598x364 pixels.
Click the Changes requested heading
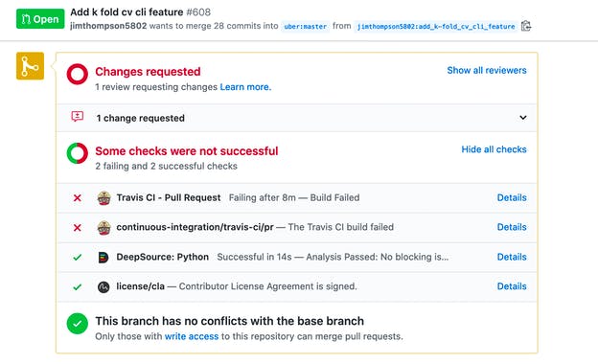(x=148, y=72)
